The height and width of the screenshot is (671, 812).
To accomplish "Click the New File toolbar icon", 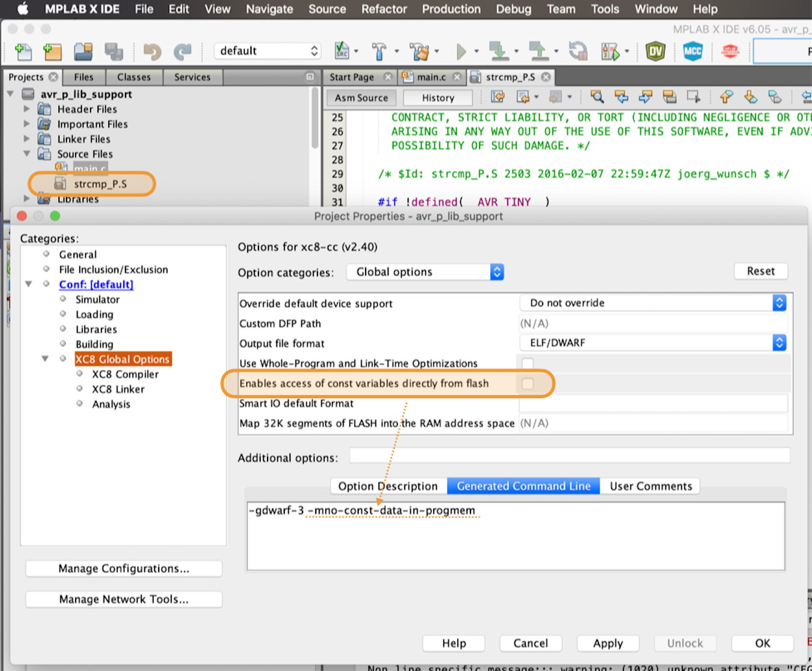I will coord(23,52).
